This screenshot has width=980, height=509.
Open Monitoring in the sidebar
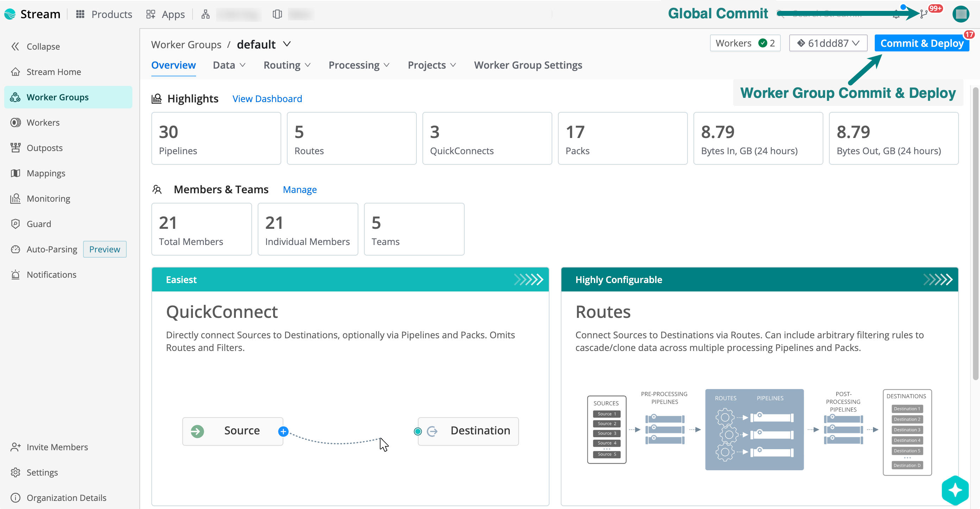click(40, 198)
